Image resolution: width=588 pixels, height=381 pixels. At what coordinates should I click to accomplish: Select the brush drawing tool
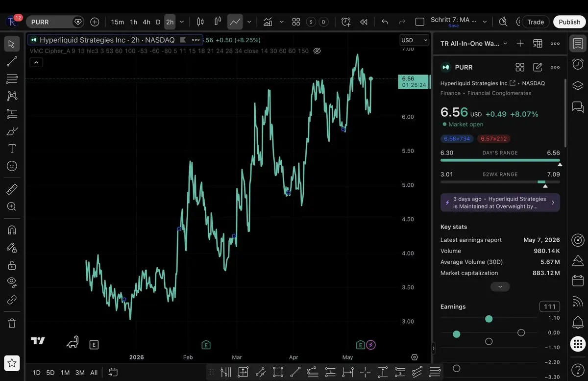pyautogui.click(x=12, y=131)
